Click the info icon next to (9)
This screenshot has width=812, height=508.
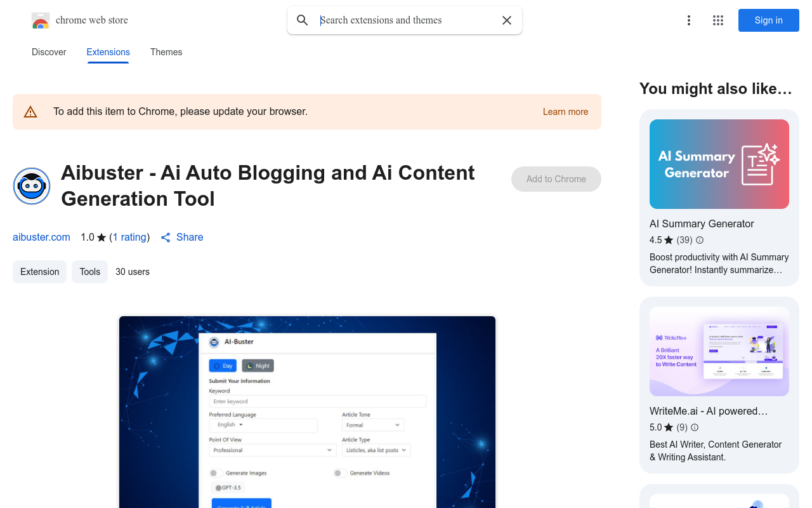click(695, 427)
